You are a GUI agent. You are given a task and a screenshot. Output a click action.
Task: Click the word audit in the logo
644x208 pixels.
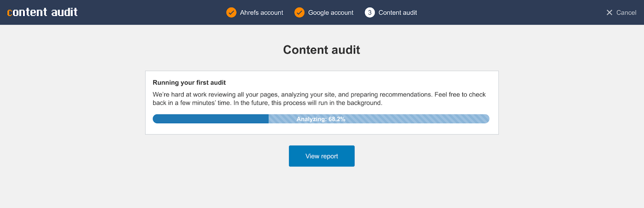click(x=64, y=12)
